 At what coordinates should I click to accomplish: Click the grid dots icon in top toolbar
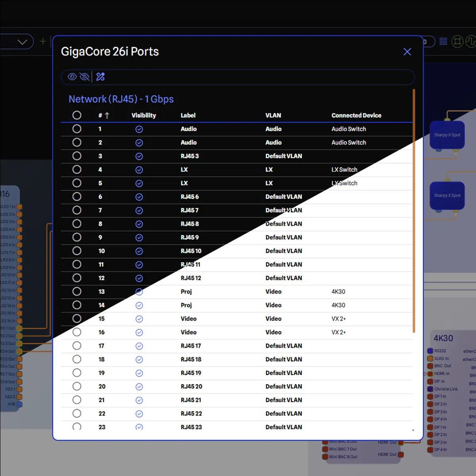(443, 42)
